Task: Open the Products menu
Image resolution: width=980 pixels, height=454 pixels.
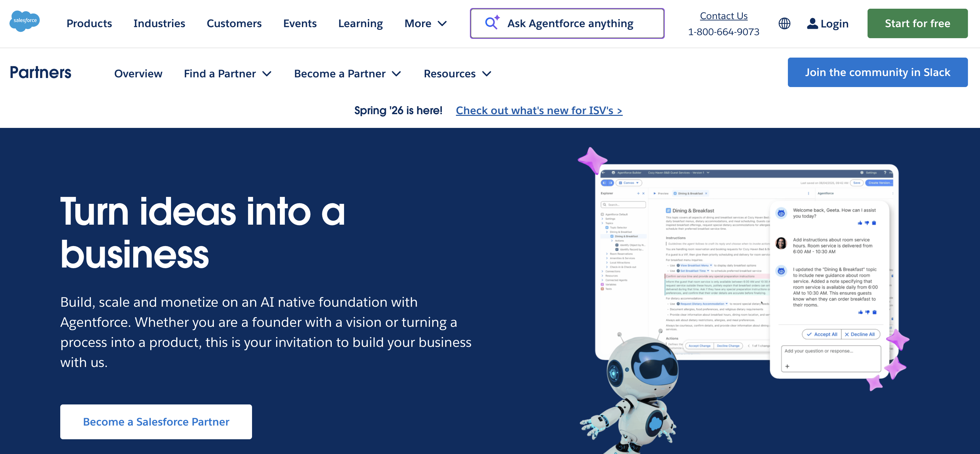Action: pyautogui.click(x=89, y=23)
